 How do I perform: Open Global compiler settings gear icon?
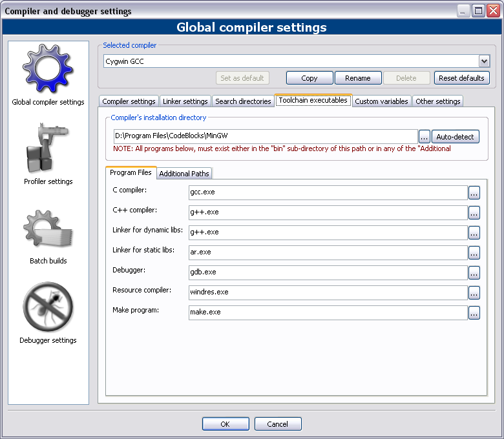(48, 68)
